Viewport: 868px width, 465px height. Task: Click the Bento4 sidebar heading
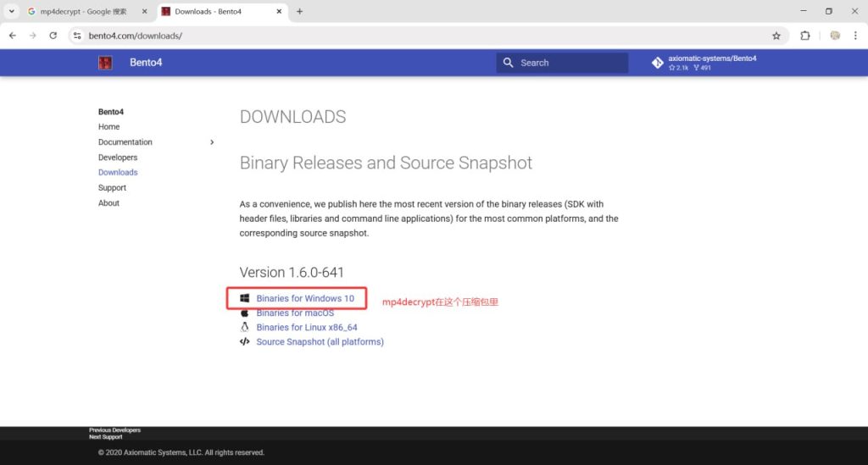point(111,112)
